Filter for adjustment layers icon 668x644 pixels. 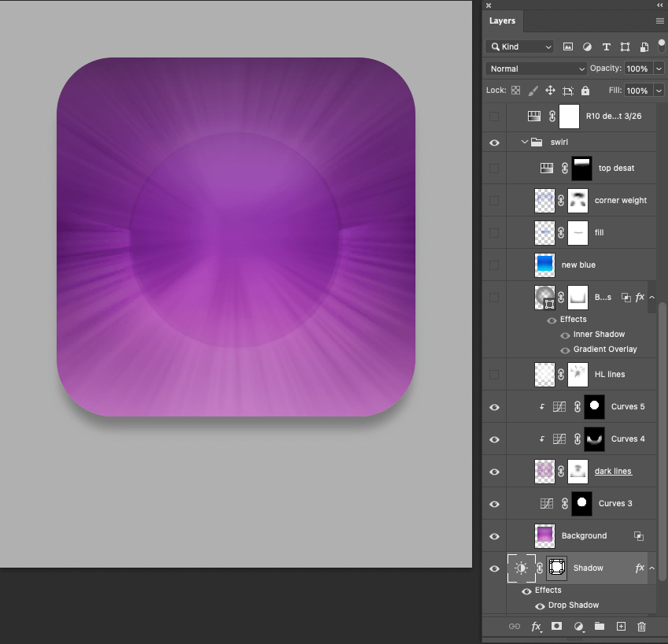pyautogui.click(x=587, y=47)
